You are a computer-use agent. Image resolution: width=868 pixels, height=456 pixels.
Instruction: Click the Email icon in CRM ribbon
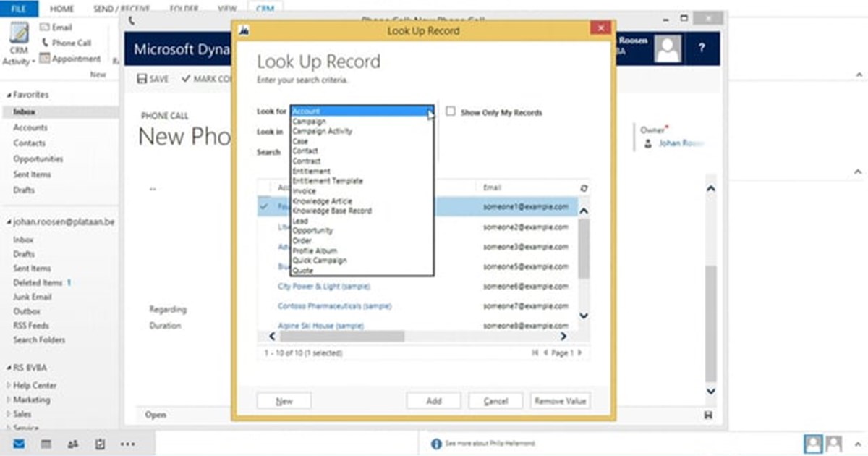pyautogui.click(x=44, y=27)
